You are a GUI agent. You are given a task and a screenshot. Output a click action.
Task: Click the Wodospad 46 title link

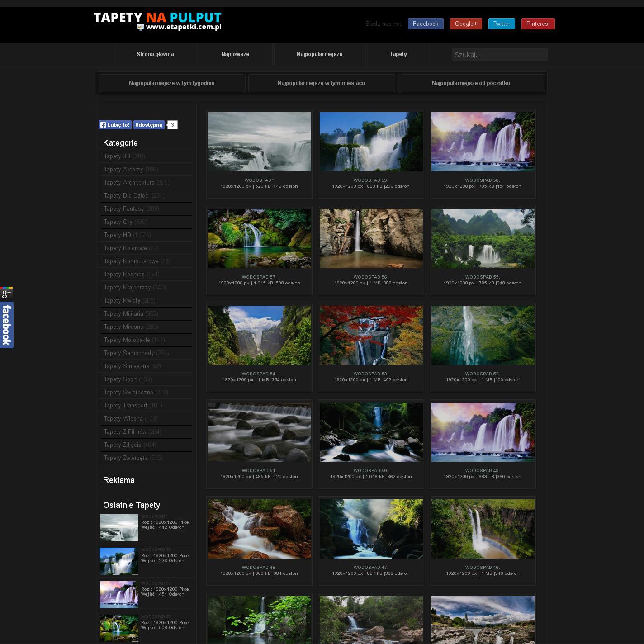(x=482, y=567)
